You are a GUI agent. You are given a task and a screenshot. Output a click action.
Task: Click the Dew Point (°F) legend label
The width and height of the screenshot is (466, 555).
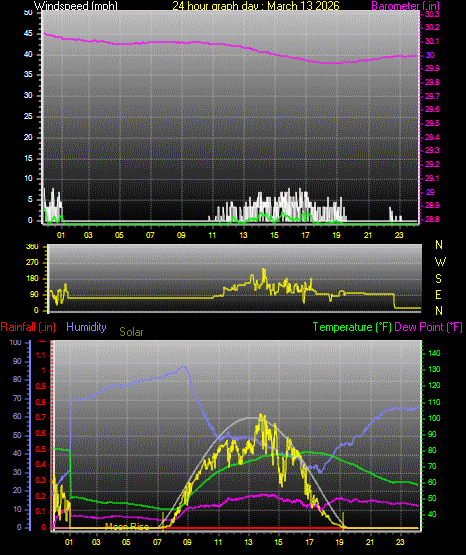pos(428,327)
